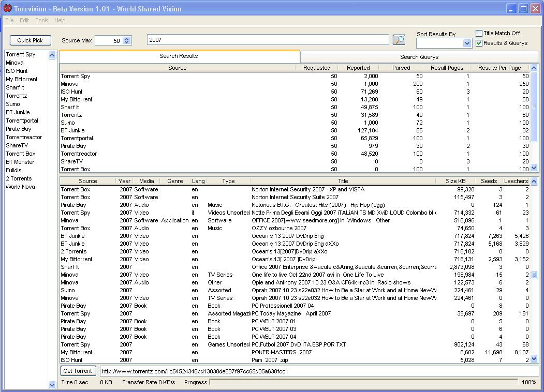The image size is (544, 392).
Task: Uncheck the Results & Querys checkbox
Action: (x=479, y=43)
